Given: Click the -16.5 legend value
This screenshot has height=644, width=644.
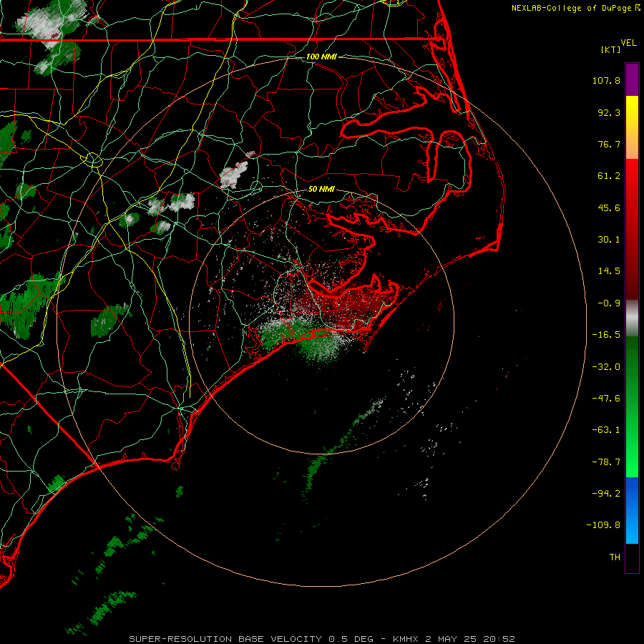Looking at the screenshot, I should [606, 335].
